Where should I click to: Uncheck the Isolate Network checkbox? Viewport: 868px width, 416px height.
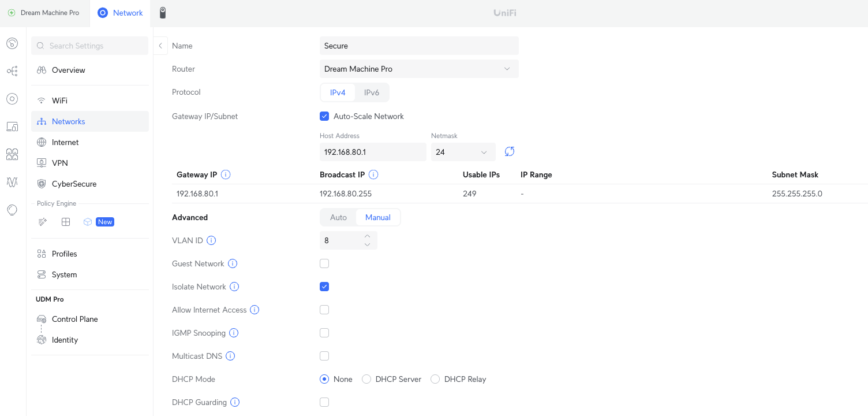click(x=324, y=287)
